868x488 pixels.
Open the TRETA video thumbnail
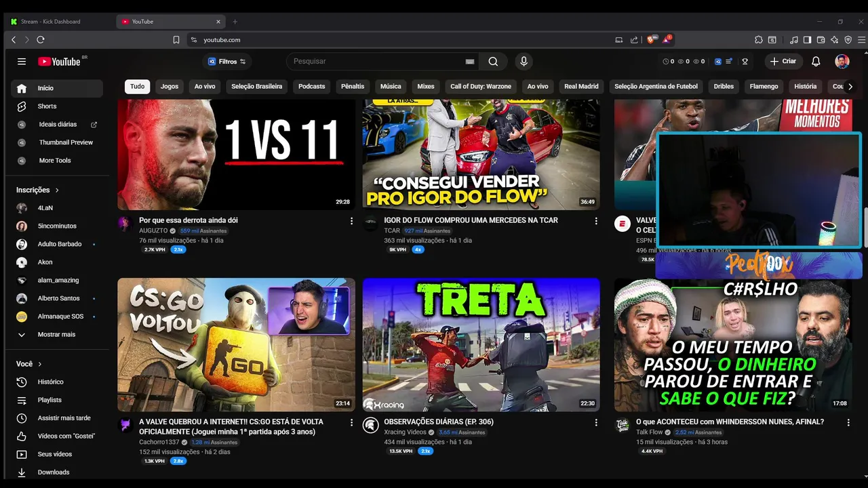coord(481,345)
